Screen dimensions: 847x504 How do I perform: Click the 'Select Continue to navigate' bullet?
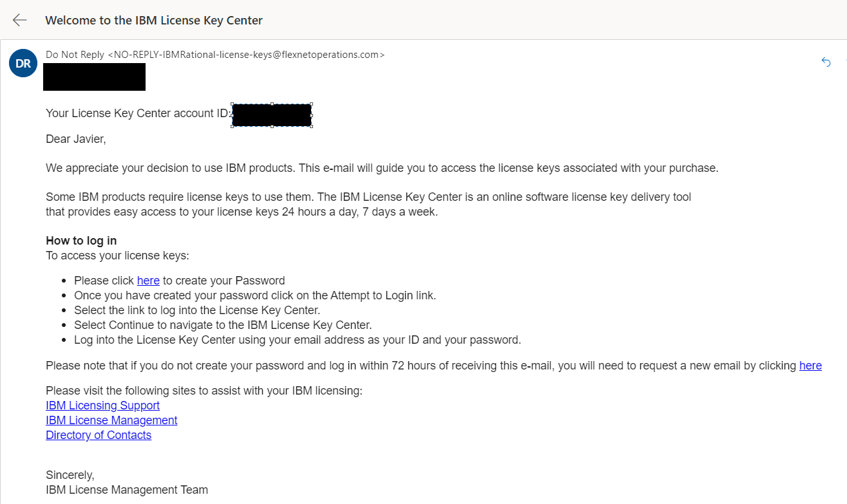(x=223, y=325)
